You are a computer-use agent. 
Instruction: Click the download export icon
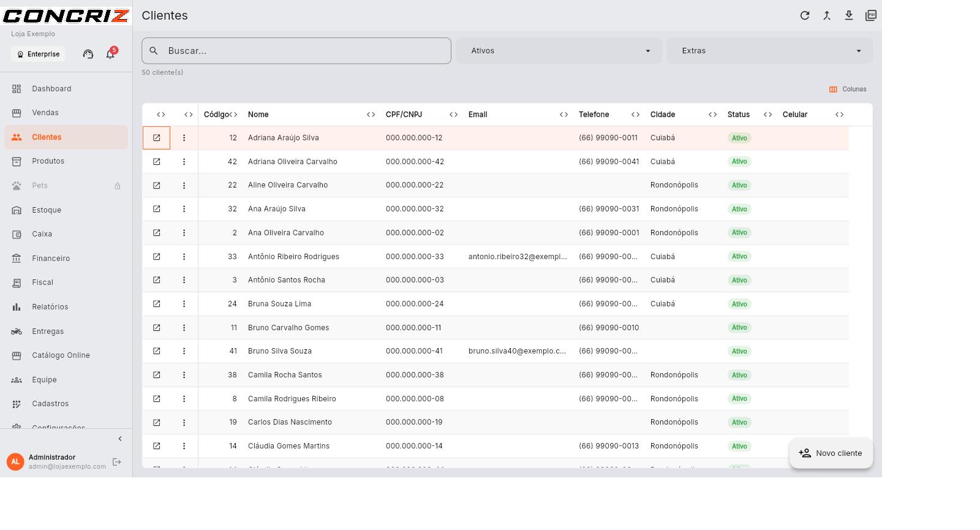[849, 15]
